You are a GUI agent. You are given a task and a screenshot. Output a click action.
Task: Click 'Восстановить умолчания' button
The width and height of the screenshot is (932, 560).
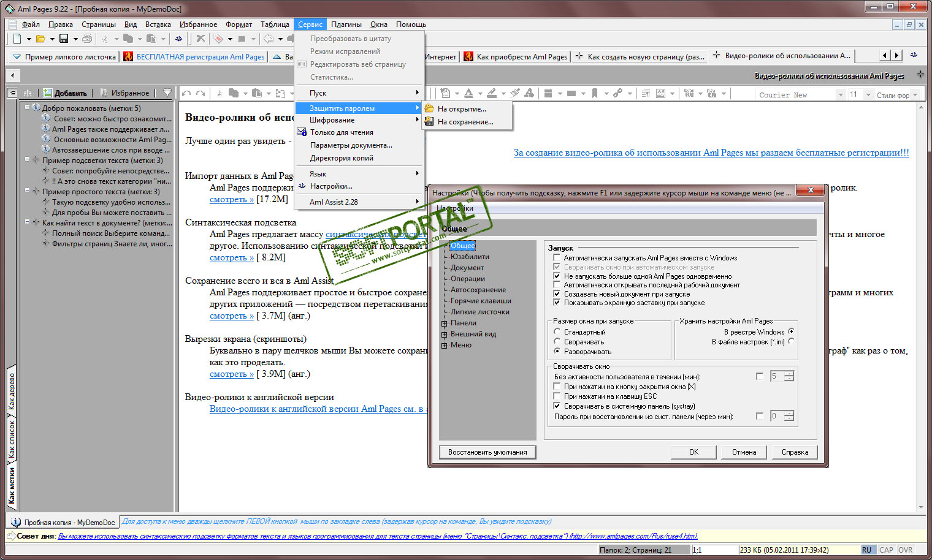pyautogui.click(x=487, y=452)
